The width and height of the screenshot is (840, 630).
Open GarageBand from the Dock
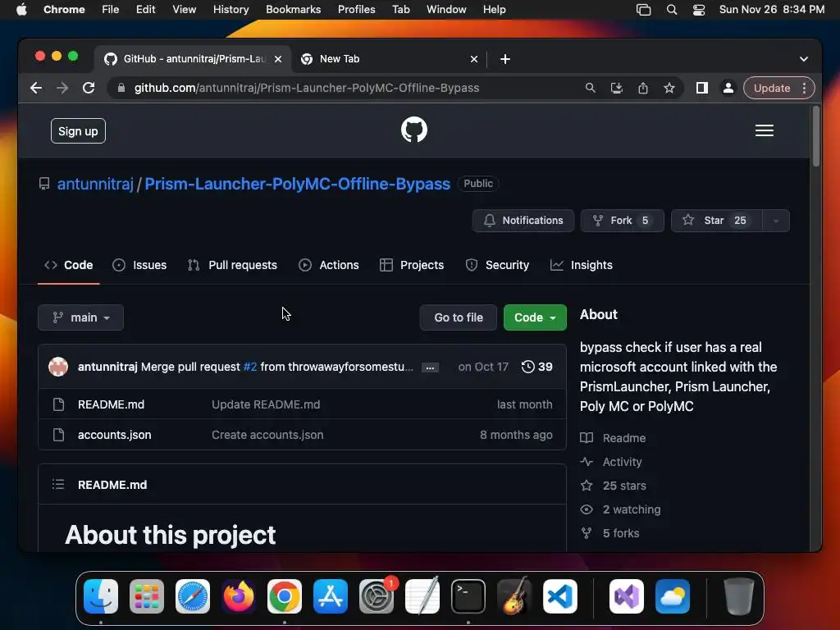(514, 596)
